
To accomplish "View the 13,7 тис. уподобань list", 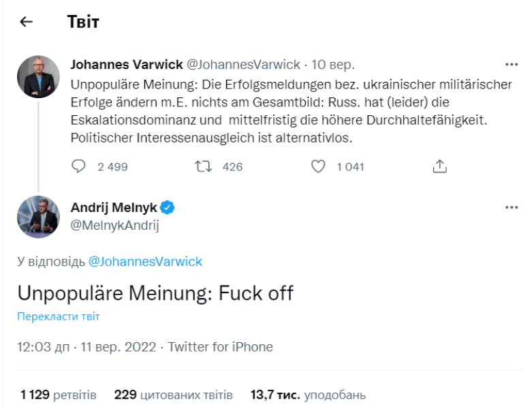I will pyautogui.click(x=308, y=395).
